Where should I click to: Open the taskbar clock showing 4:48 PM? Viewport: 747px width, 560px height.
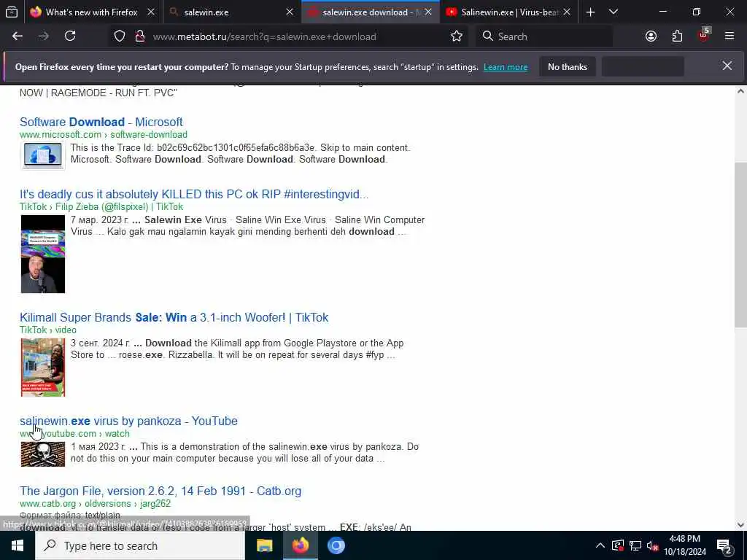(x=685, y=545)
